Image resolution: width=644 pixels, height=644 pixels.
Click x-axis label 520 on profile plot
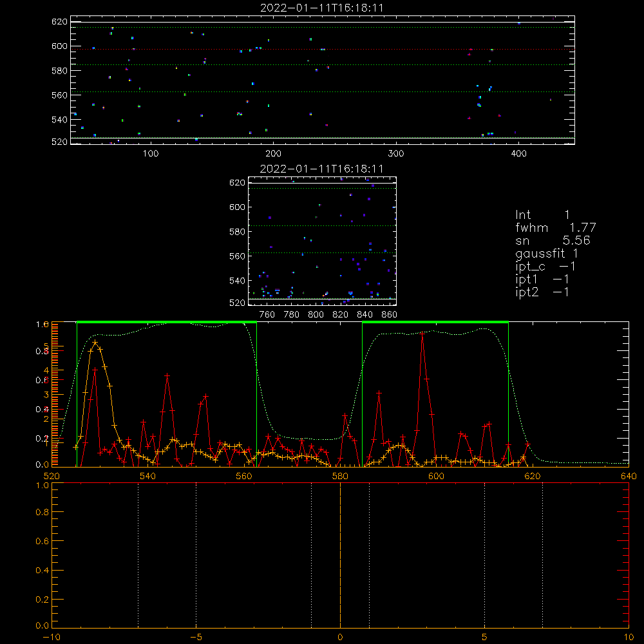coord(52,476)
